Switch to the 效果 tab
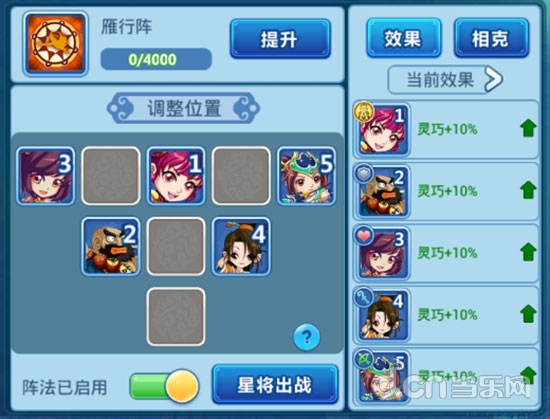This screenshot has height=419, width=550. point(404,38)
